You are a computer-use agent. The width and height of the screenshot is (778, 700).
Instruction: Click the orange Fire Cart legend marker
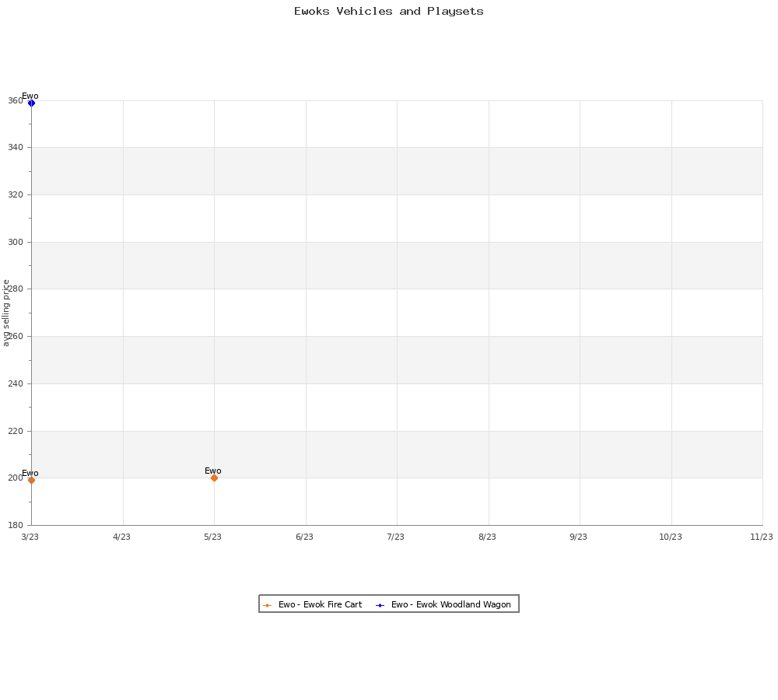268,605
